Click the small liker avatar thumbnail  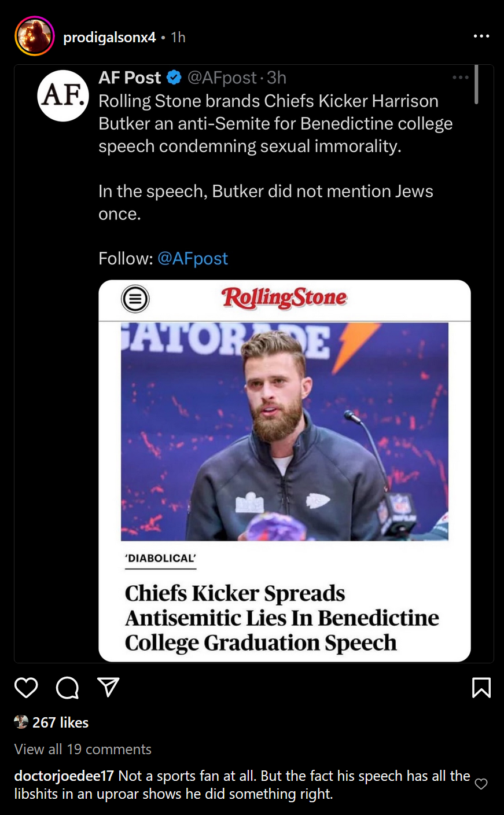coord(21,722)
